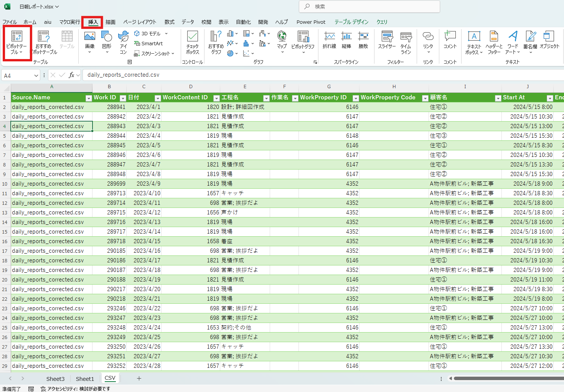The image size is (564, 392).
Task: Click the 日報レポート.xlsx file name dropdown
Action: [x=39, y=7]
